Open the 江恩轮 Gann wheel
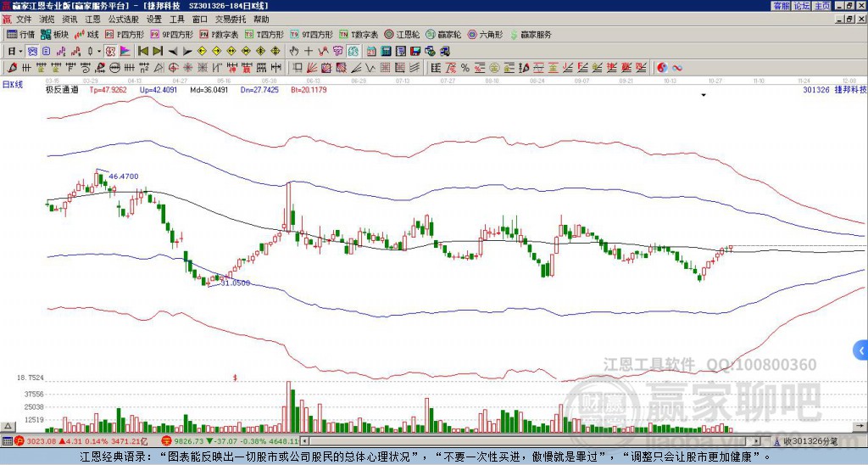Image resolution: width=868 pixels, height=465 pixels. click(x=402, y=34)
